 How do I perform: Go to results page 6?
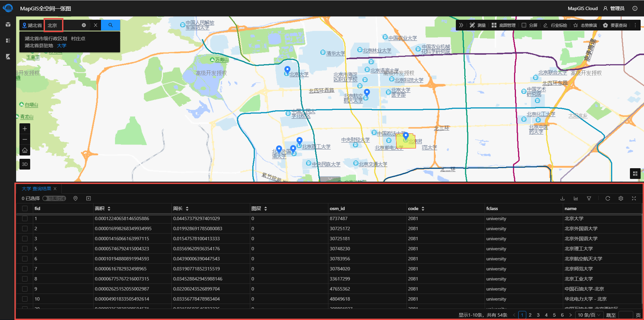[x=562, y=315]
